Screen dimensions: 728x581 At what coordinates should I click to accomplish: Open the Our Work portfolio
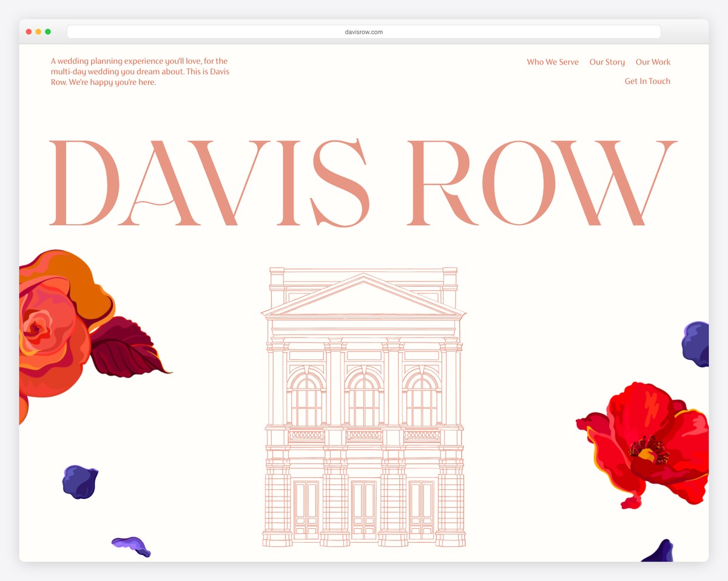[653, 61]
